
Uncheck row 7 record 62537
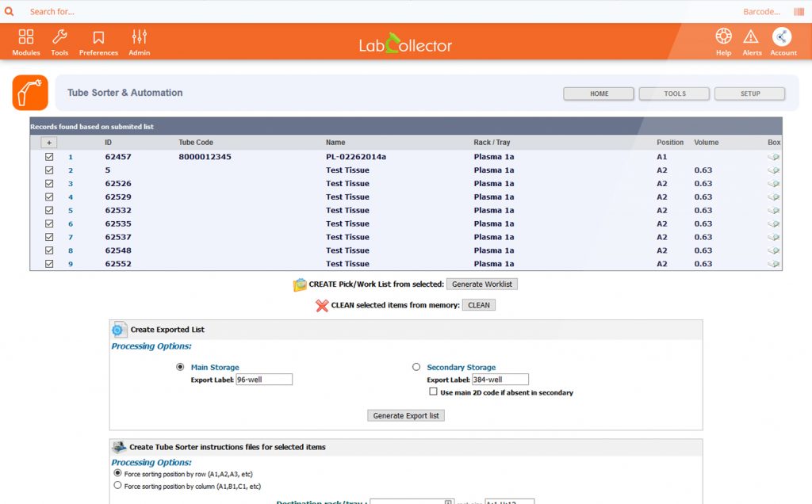coord(49,237)
